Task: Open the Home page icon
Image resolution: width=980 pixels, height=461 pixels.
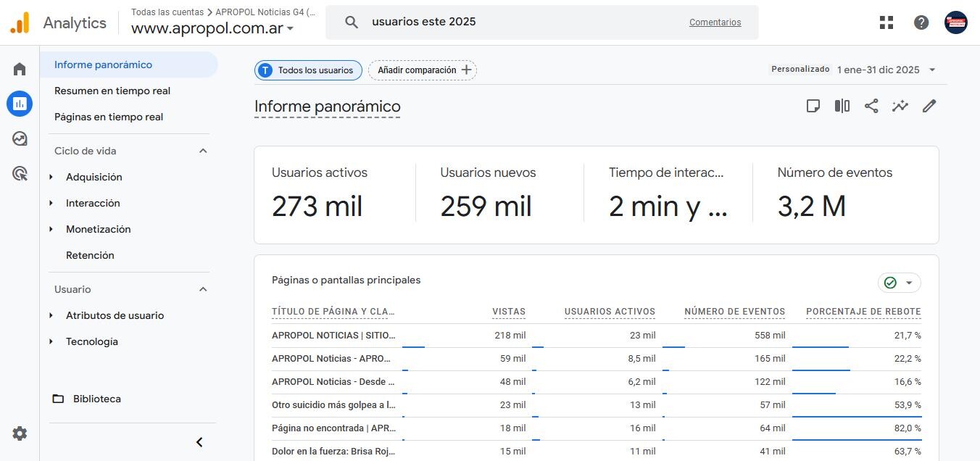Action: click(x=19, y=68)
